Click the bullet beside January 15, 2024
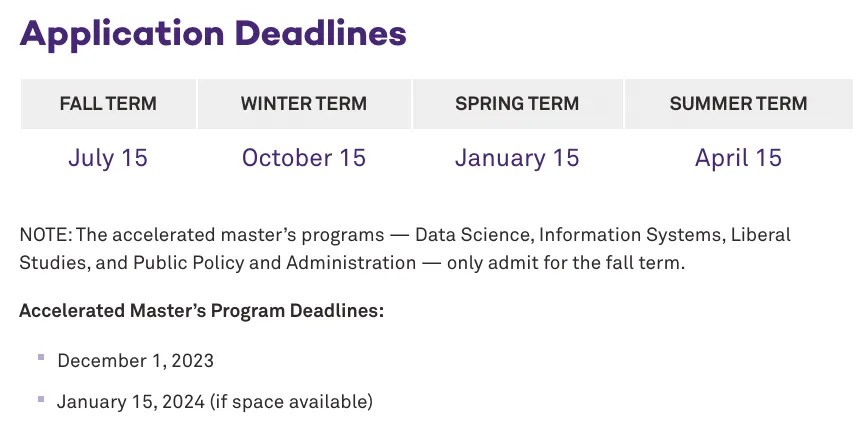This screenshot has width=865, height=432. coord(41,399)
